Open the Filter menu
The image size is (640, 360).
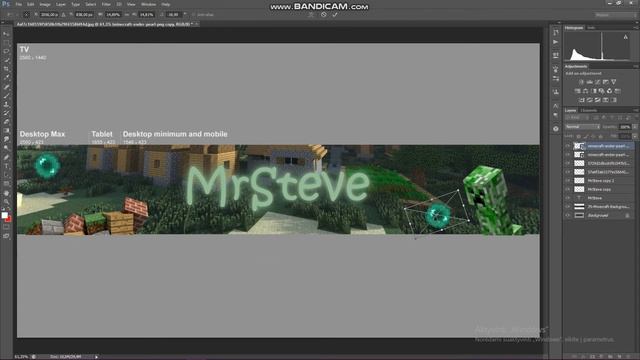coord(106,4)
